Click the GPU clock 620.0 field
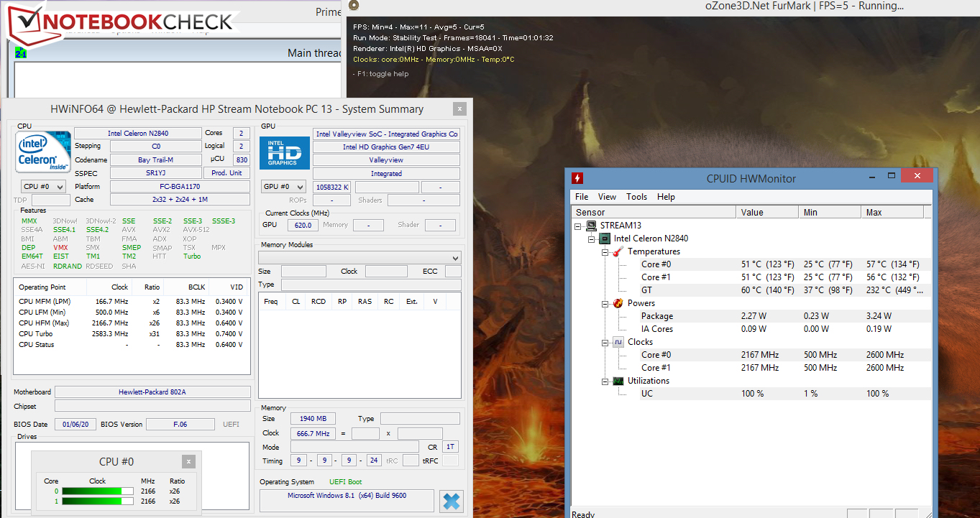The image size is (980, 518). 303,225
